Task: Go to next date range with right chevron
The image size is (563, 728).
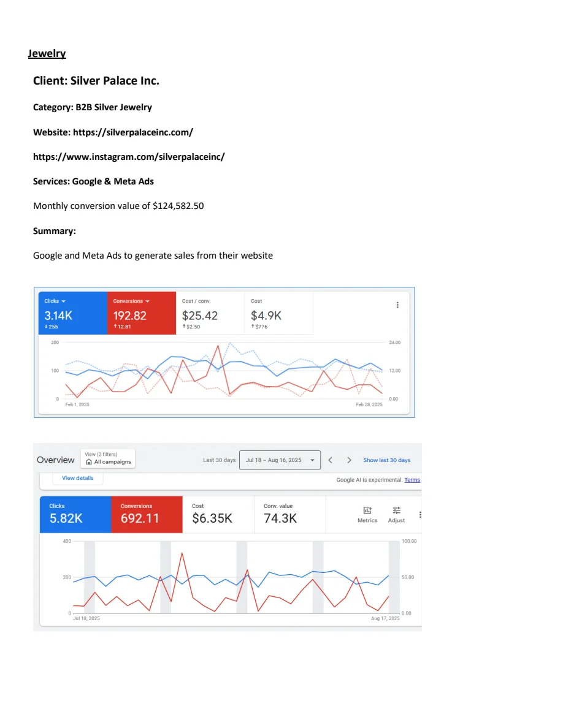Action: [x=349, y=460]
